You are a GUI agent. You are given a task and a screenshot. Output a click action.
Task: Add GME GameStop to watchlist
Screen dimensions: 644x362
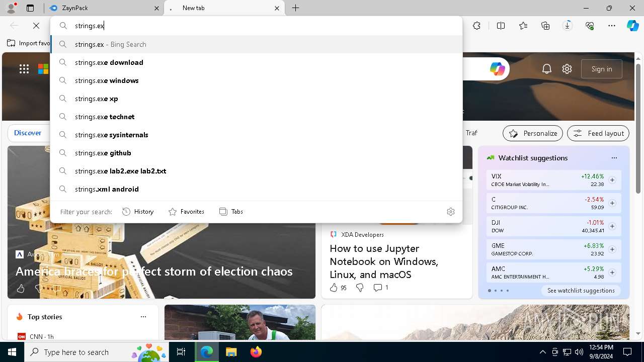click(x=612, y=249)
